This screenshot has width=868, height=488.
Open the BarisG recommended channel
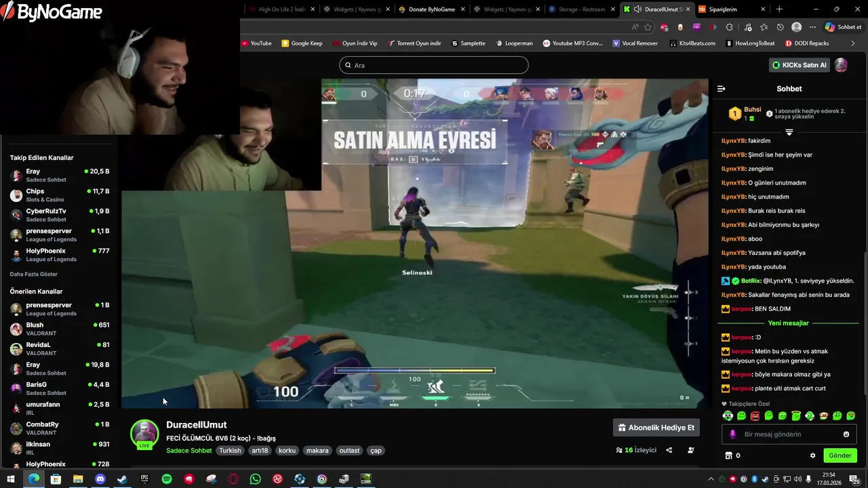pyautogui.click(x=60, y=388)
